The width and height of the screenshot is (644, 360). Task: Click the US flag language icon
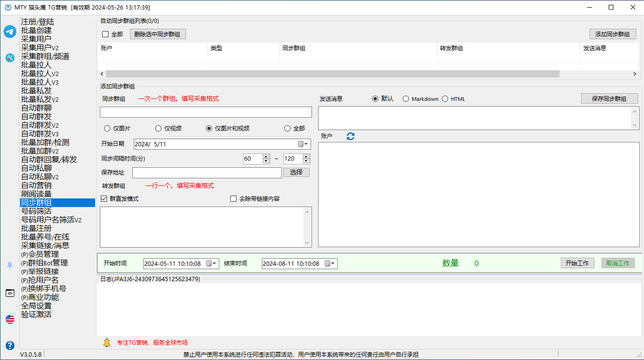pyautogui.click(x=10, y=319)
